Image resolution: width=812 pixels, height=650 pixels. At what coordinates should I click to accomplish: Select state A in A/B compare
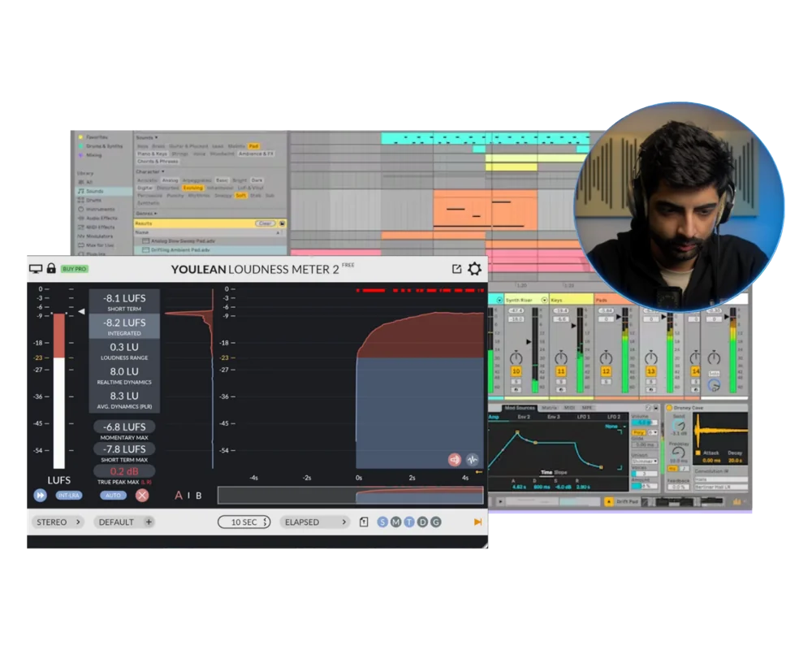click(x=178, y=496)
